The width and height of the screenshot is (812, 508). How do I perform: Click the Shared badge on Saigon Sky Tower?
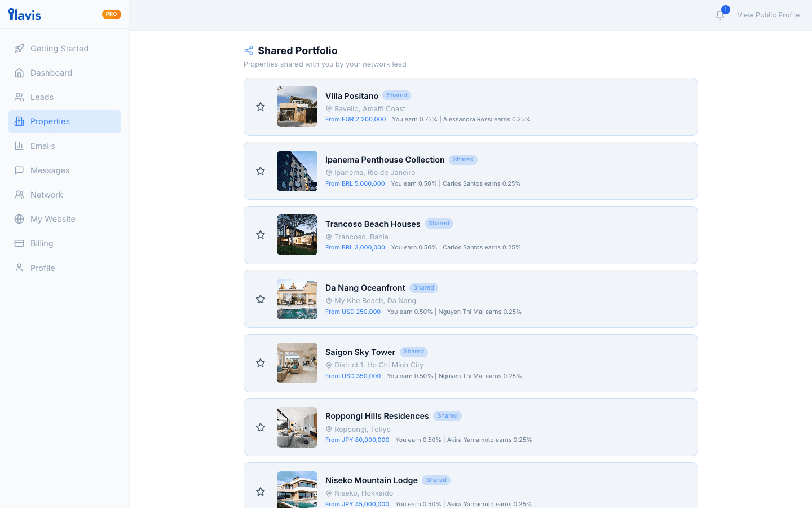(413, 351)
